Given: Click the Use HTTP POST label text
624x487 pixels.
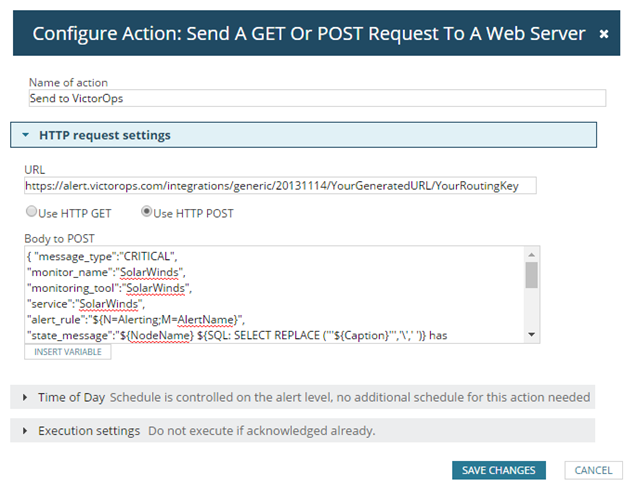Looking at the screenshot, I should (193, 212).
